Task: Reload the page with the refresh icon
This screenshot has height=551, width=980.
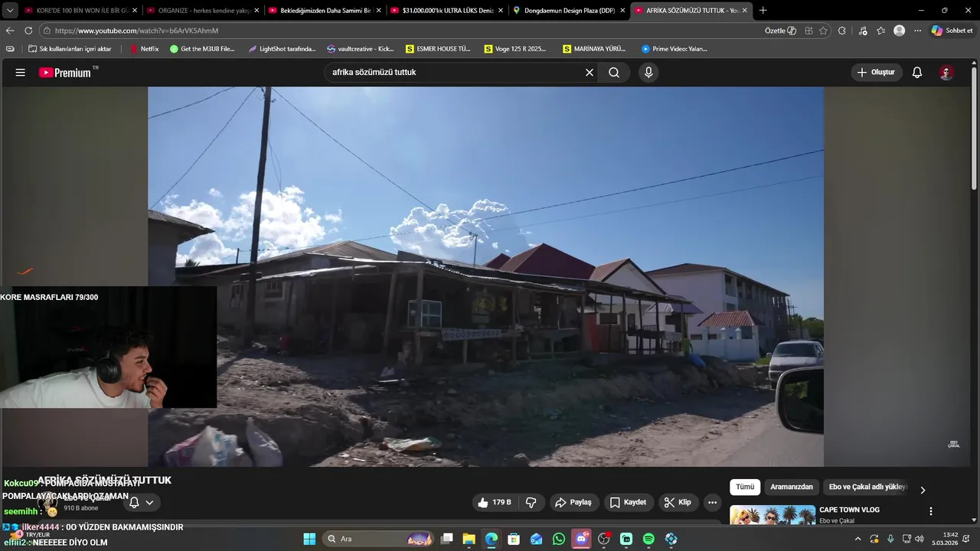Action: pyautogui.click(x=28, y=31)
